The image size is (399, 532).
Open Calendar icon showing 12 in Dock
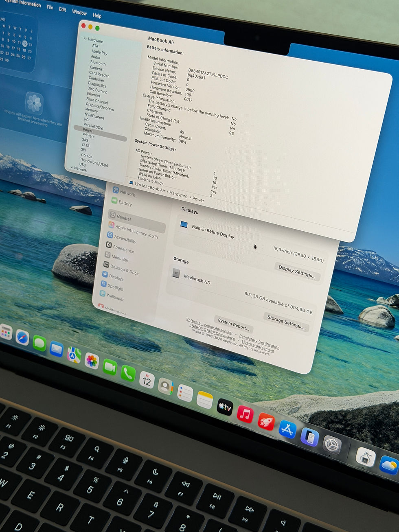point(147,380)
